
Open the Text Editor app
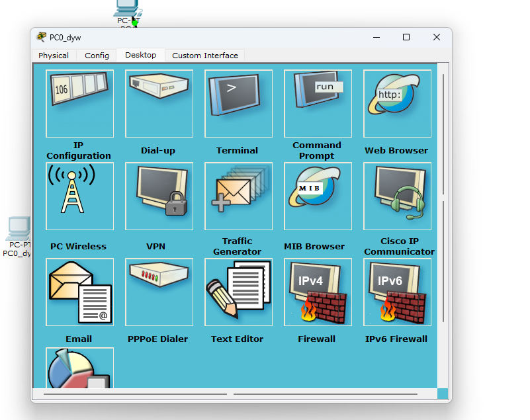click(239, 292)
